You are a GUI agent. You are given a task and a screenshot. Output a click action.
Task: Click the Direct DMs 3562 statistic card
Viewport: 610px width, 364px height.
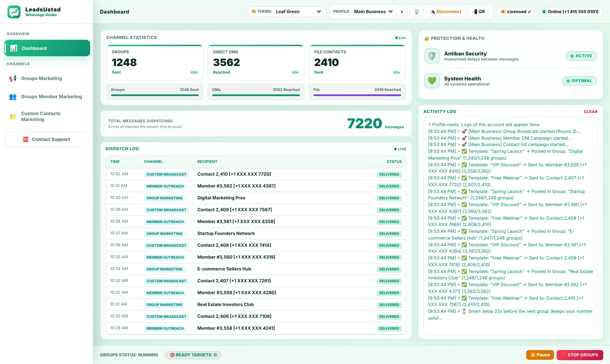pos(256,63)
